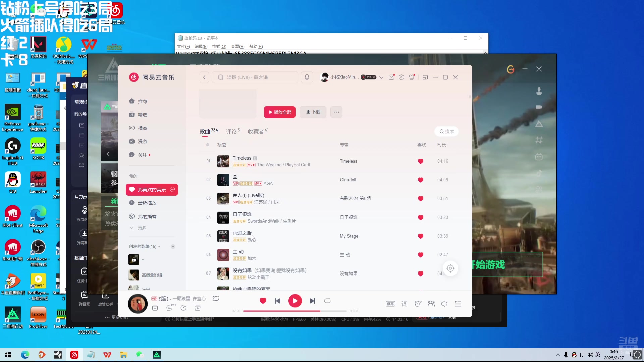
Task: Click the previous track button
Action: (x=278, y=301)
